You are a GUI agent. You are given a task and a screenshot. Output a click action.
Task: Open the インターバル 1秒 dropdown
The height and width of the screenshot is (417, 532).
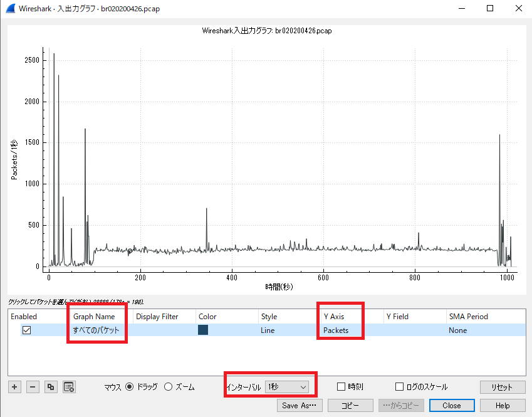[287, 387]
